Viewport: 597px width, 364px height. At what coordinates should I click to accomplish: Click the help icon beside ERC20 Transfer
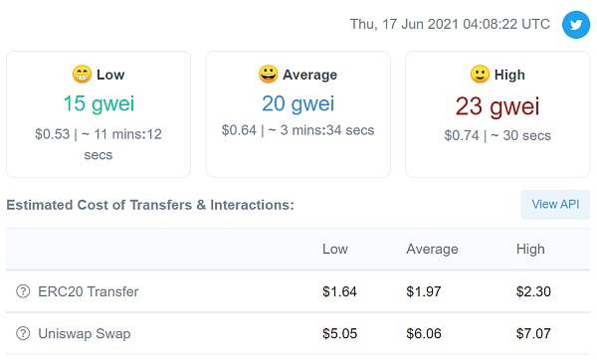[x=23, y=291]
